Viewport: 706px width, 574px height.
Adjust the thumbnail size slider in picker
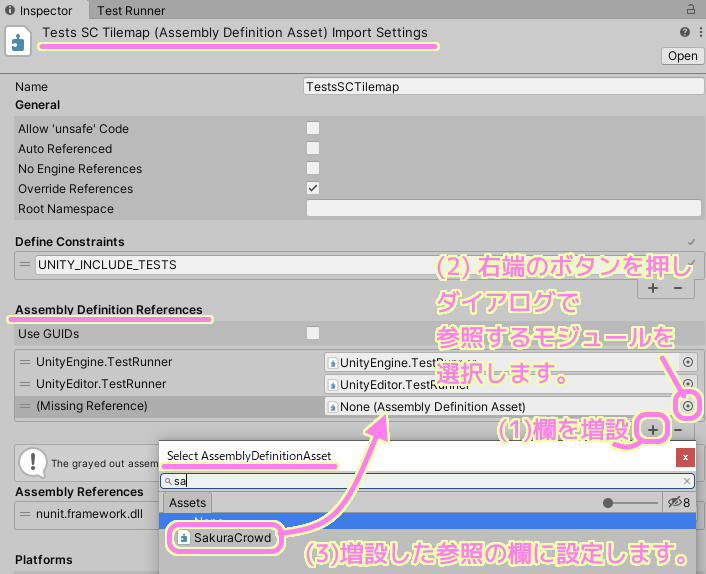(607, 503)
